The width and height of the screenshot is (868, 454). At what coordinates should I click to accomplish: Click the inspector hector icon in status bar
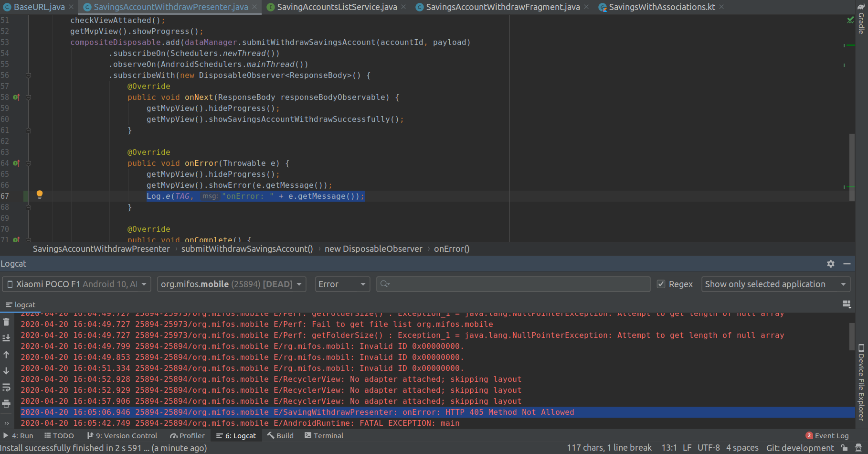[x=858, y=448]
